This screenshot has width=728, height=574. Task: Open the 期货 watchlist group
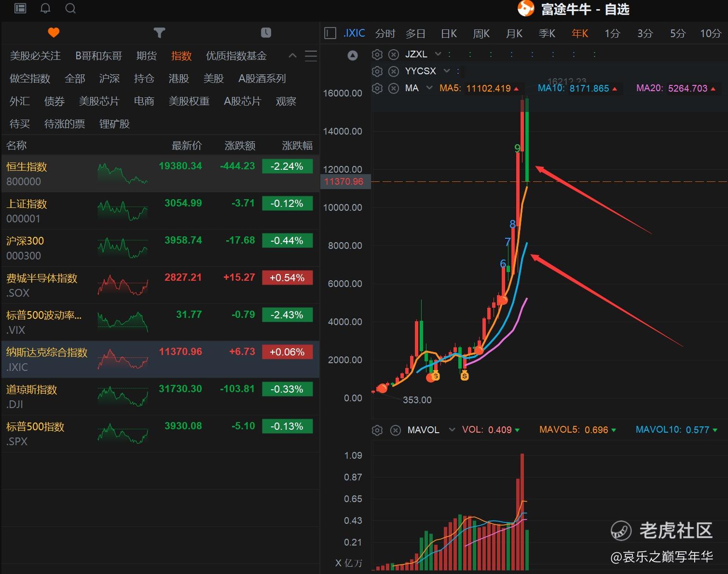147,56
